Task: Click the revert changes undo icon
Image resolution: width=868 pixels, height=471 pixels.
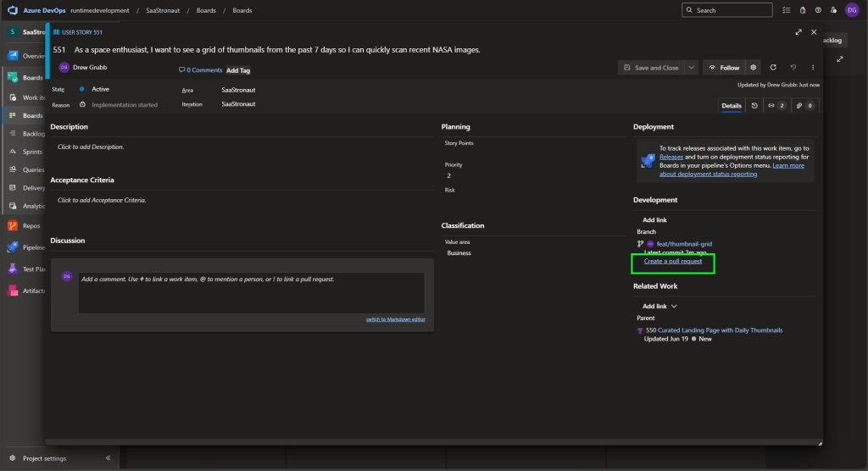Action: point(793,68)
